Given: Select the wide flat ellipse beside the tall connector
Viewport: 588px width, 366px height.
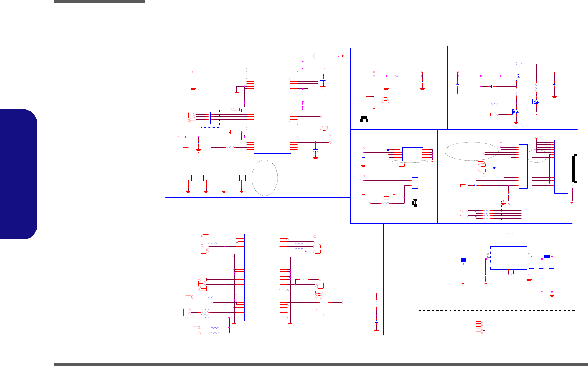Looking at the screenshot, I should click(472, 151).
